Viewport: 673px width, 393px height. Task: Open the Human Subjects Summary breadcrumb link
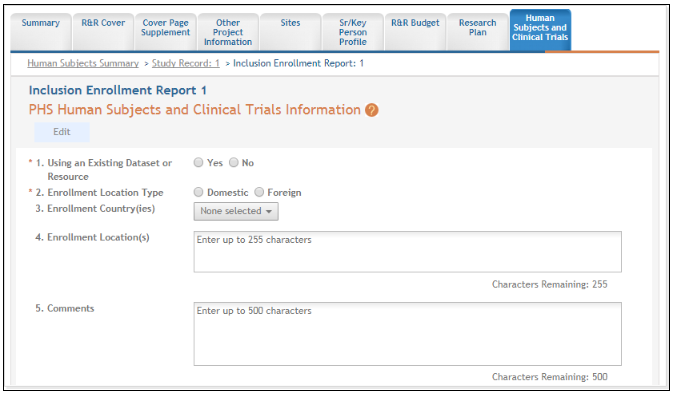point(83,63)
